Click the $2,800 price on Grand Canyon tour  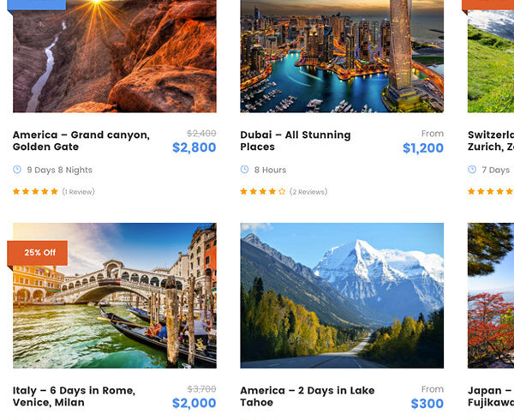[x=194, y=147]
